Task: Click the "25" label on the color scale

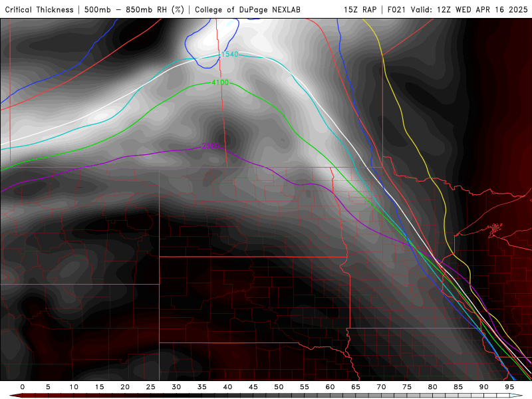Action: 151,387
